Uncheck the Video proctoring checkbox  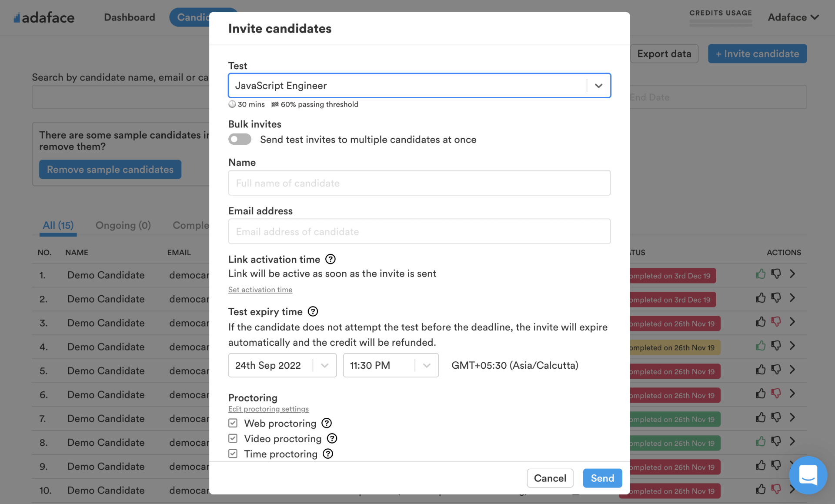coord(233,438)
